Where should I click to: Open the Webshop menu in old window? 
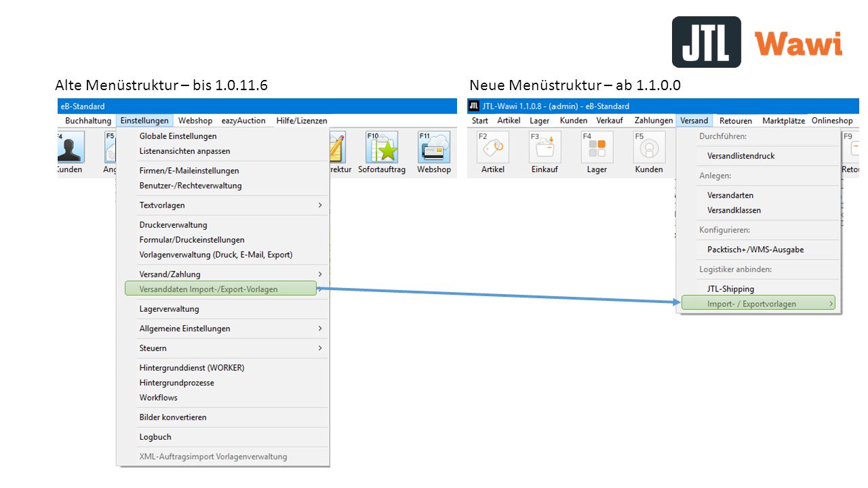(195, 121)
